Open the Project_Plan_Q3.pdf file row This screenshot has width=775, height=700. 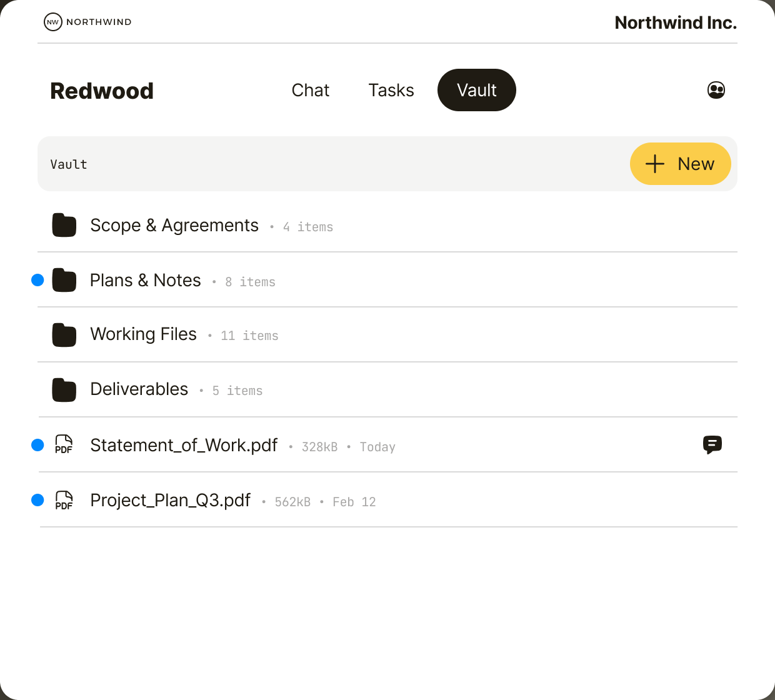(x=170, y=499)
